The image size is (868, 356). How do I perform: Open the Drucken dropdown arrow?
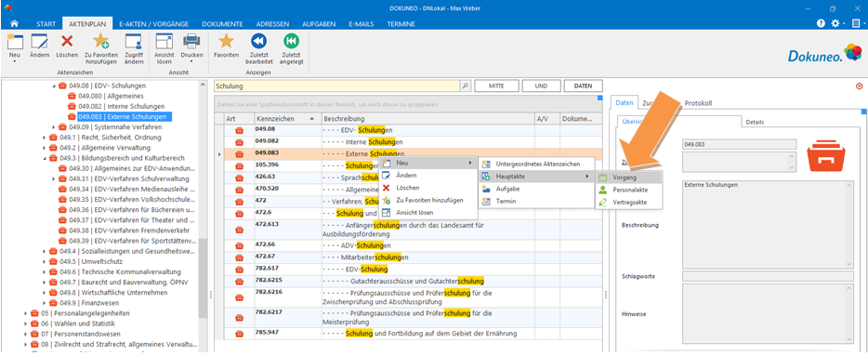(x=191, y=61)
